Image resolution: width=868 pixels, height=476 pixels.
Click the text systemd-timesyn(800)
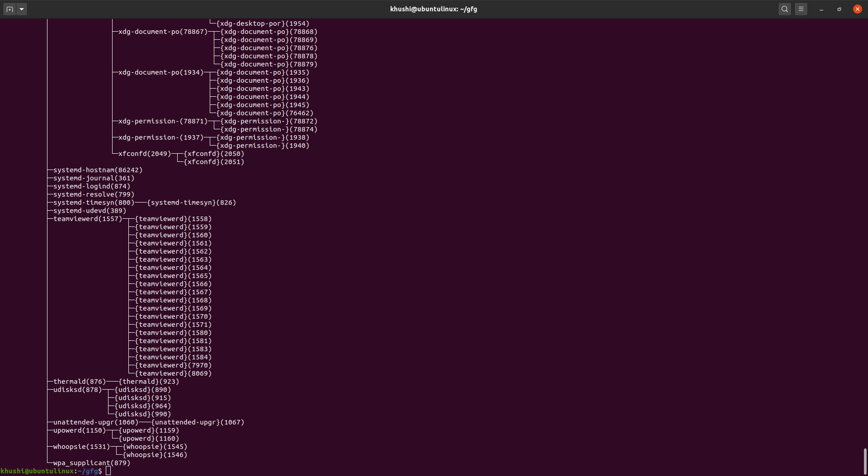tap(94, 203)
